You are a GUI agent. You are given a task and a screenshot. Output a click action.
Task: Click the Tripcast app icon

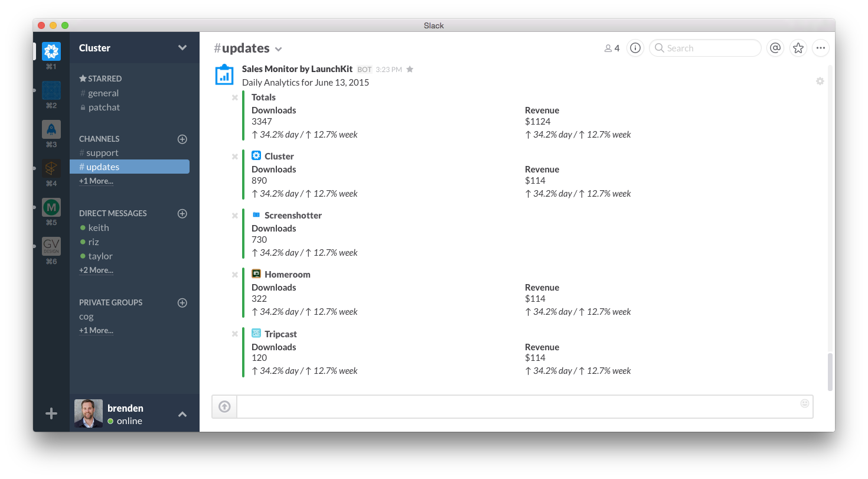(x=256, y=333)
